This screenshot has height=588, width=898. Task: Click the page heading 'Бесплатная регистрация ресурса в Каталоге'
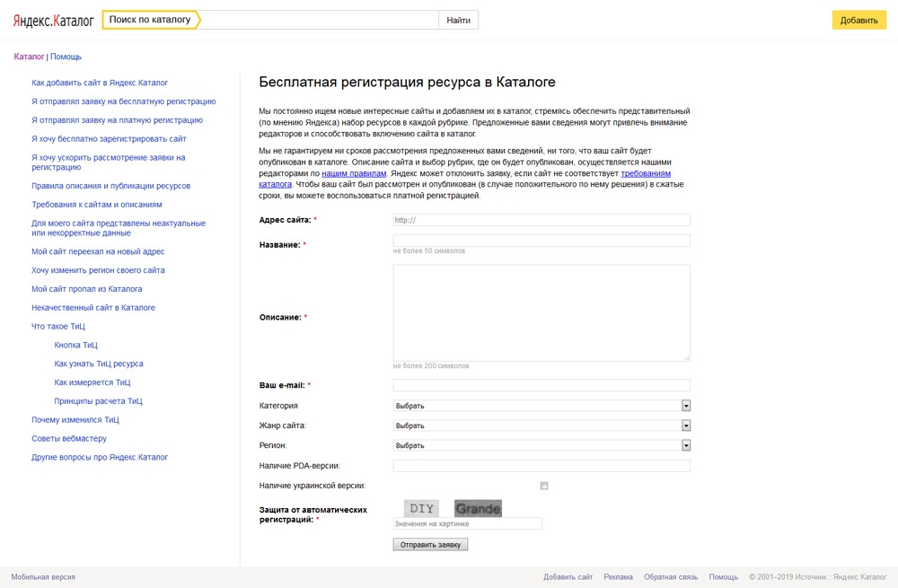407,82
